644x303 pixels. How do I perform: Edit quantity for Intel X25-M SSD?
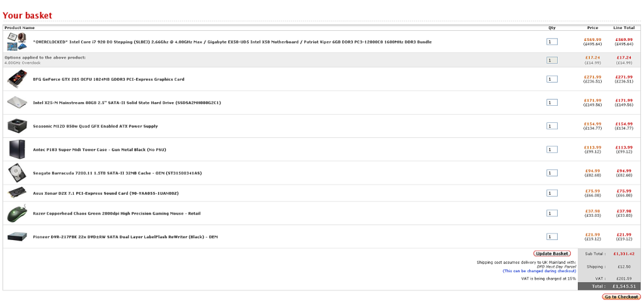pos(551,103)
